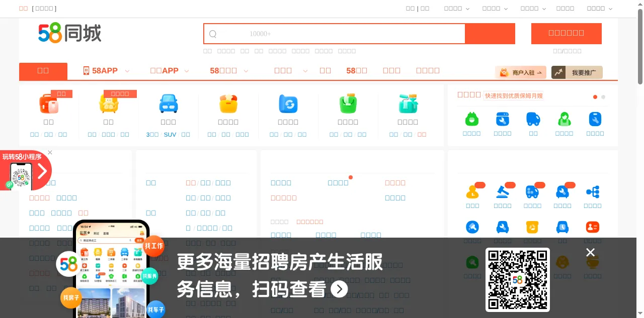
Task: Click the 找服务 teal bubble
Action: [x=150, y=276]
